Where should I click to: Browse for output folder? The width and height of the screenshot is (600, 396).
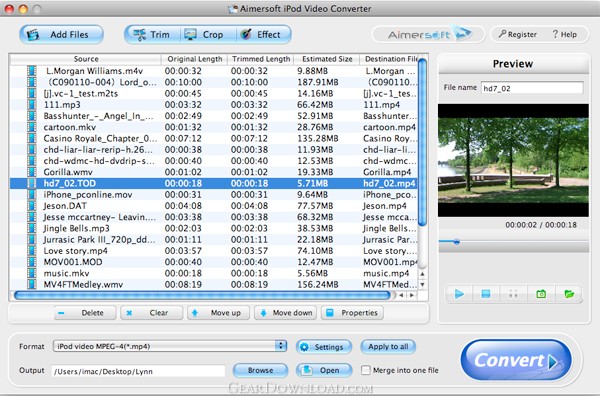click(260, 370)
